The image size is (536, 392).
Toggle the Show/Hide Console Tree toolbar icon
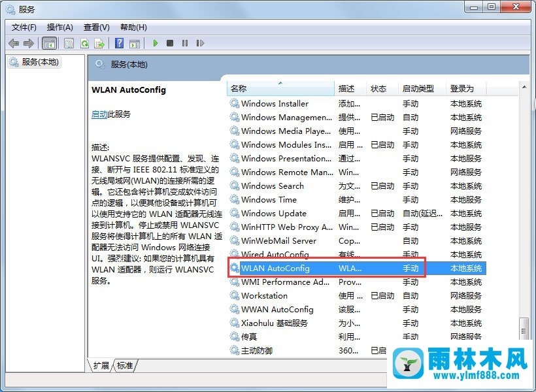[x=49, y=43]
